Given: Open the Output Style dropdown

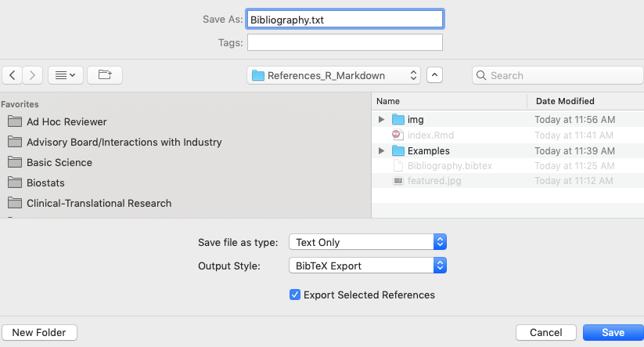Looking at the screenshot, I should tap(368, 266).
